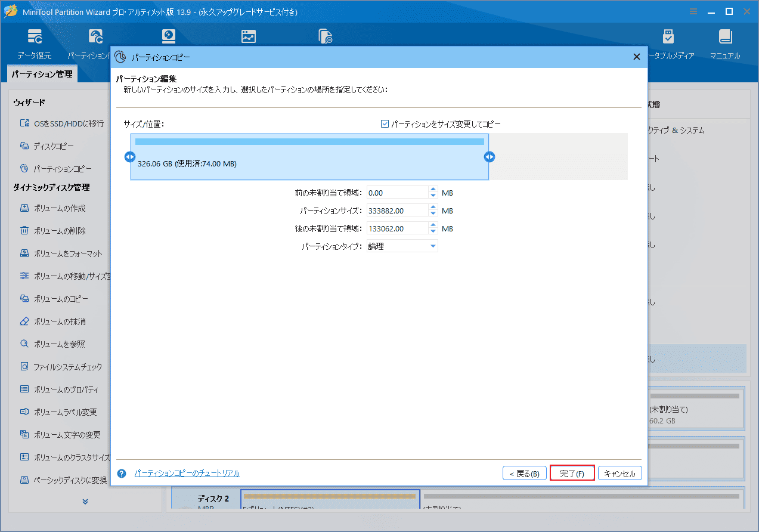Increase パーティションサイズ with up arrow
759x532 pixels.
tap(433, 208)
